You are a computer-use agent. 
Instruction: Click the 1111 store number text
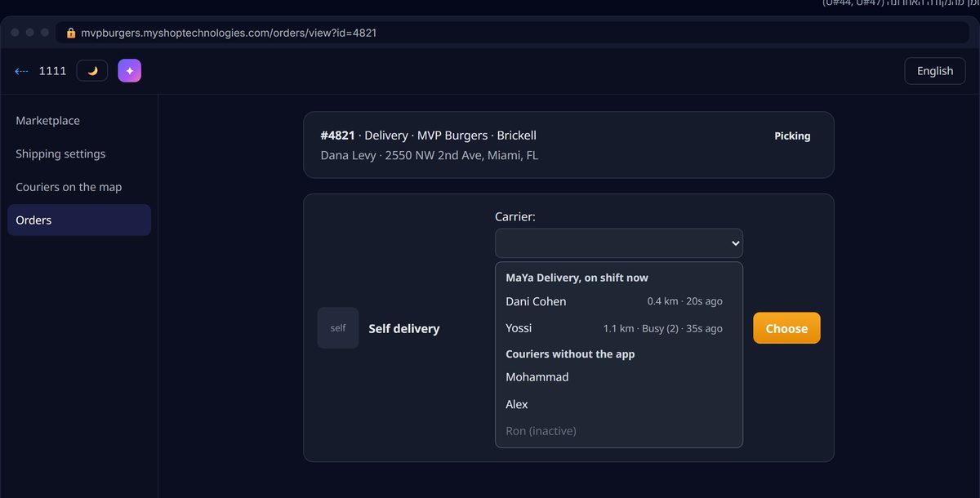click(x=52, y=71)
